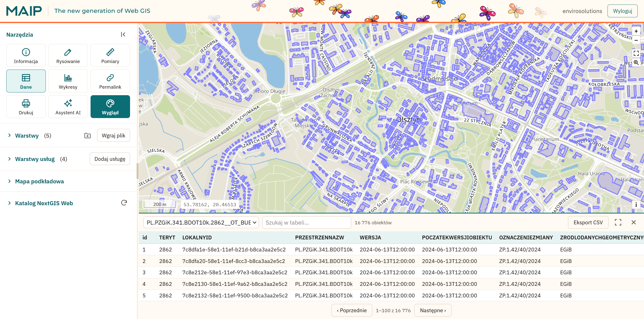The image size is (644, 319).
Task: Log out with the Wyloguj button
Action: [622, 11]
